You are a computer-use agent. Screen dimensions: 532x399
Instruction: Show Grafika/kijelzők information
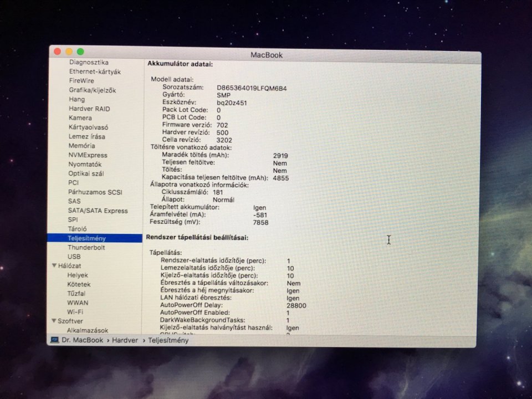point(93,90)
